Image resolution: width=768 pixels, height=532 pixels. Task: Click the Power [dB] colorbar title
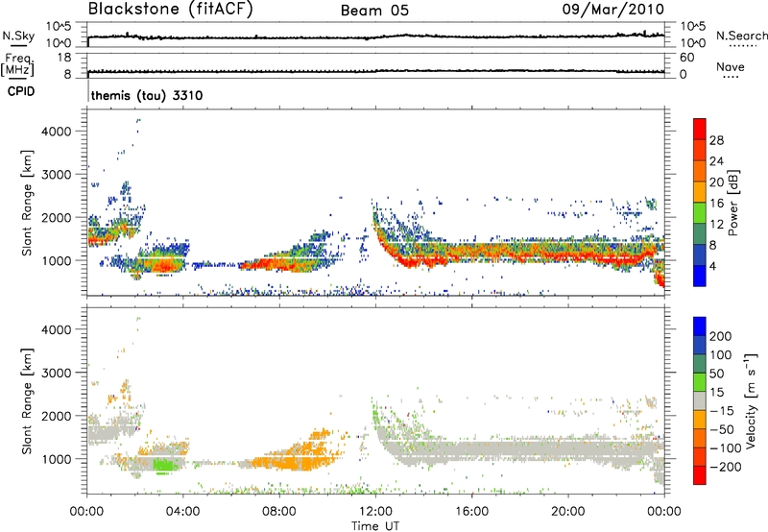[x=733, y=203]
